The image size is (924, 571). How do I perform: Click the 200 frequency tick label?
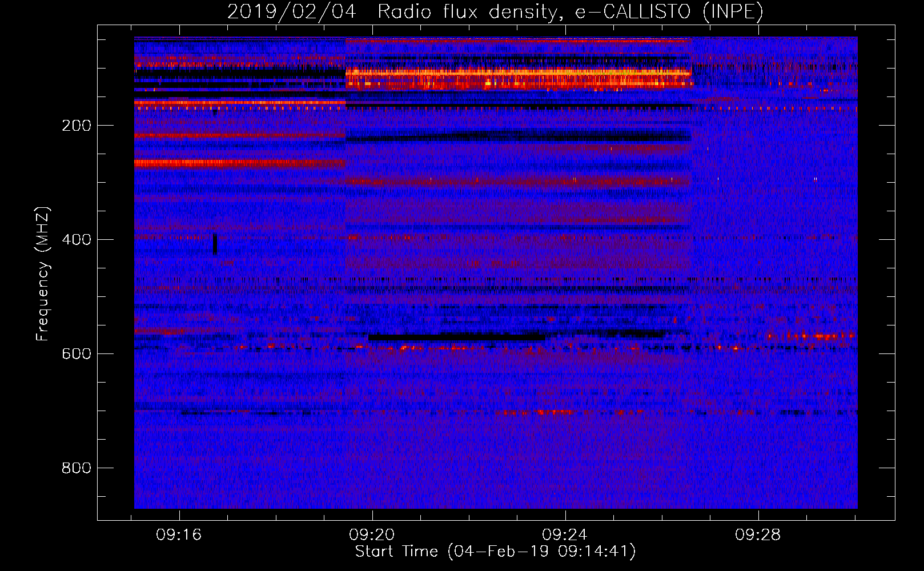coord(77,126)
